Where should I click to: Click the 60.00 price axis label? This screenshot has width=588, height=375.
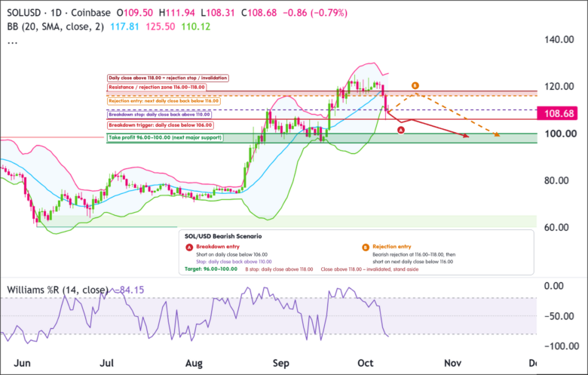pos(556,227)
